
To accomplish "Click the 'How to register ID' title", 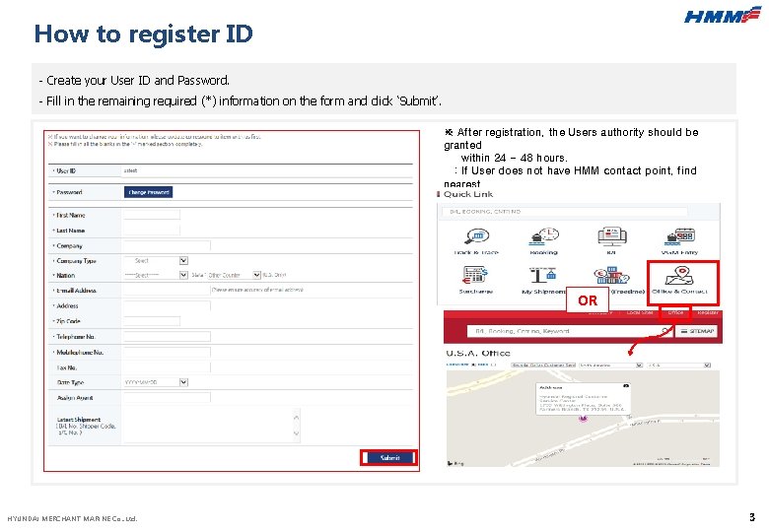I will pos(144,33).
